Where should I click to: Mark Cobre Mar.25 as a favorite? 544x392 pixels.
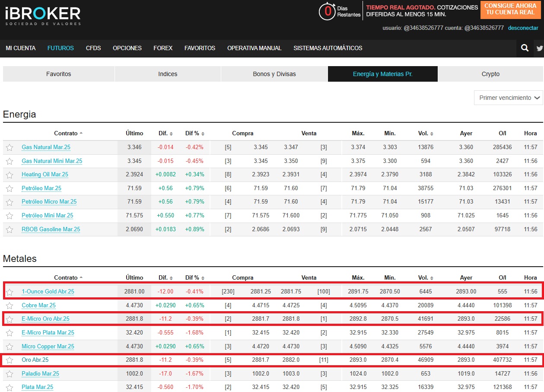click(10, 305)
